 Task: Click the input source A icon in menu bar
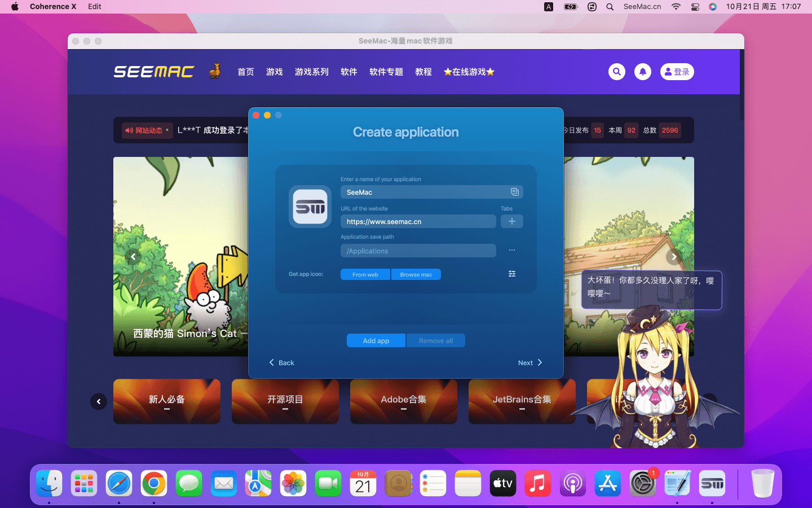549,7
